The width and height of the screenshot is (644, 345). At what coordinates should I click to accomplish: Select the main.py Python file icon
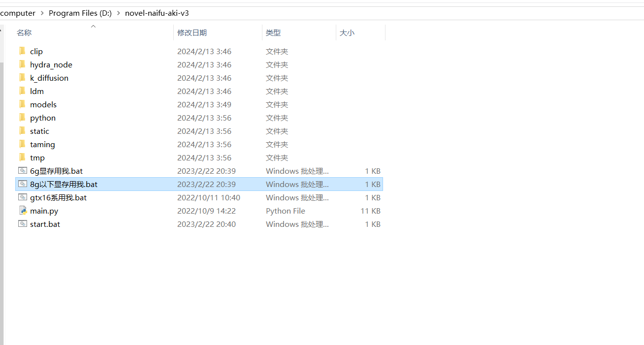[22, 211]
